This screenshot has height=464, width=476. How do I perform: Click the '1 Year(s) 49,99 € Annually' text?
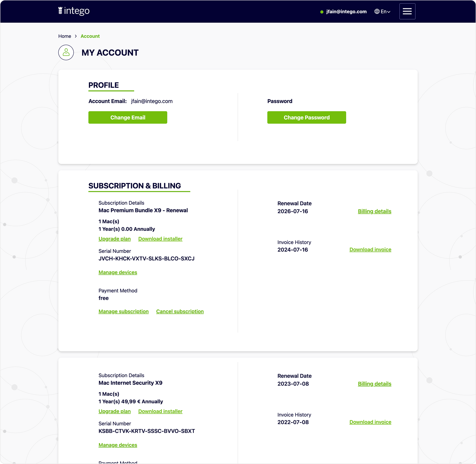pyautogui.click(x=131, y=402)
